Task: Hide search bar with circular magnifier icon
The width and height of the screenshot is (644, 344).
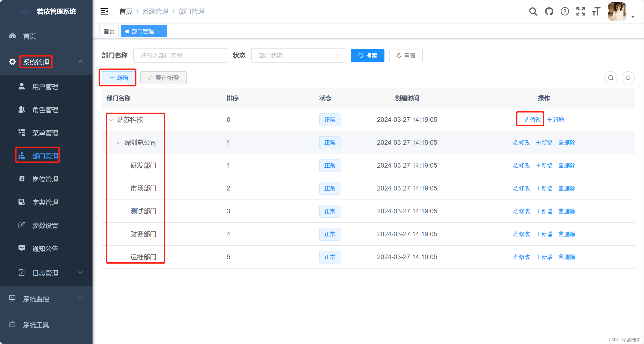Action: 610,78
